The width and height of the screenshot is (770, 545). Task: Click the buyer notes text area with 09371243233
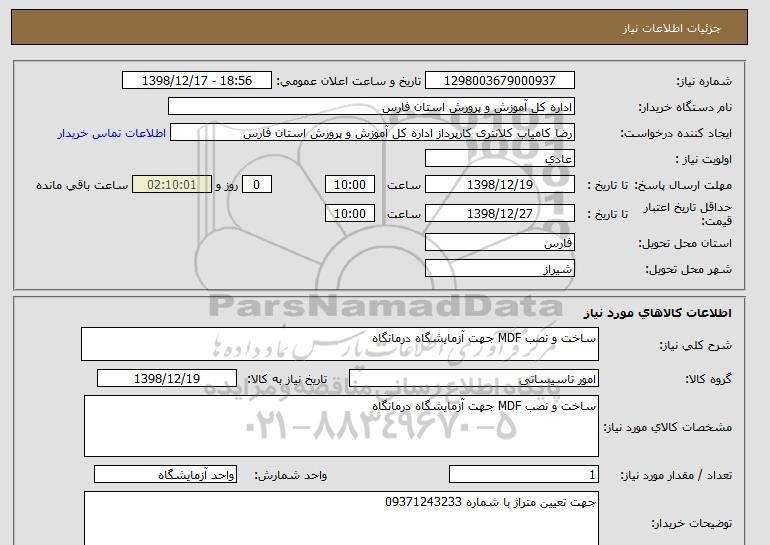click(341, 518)
